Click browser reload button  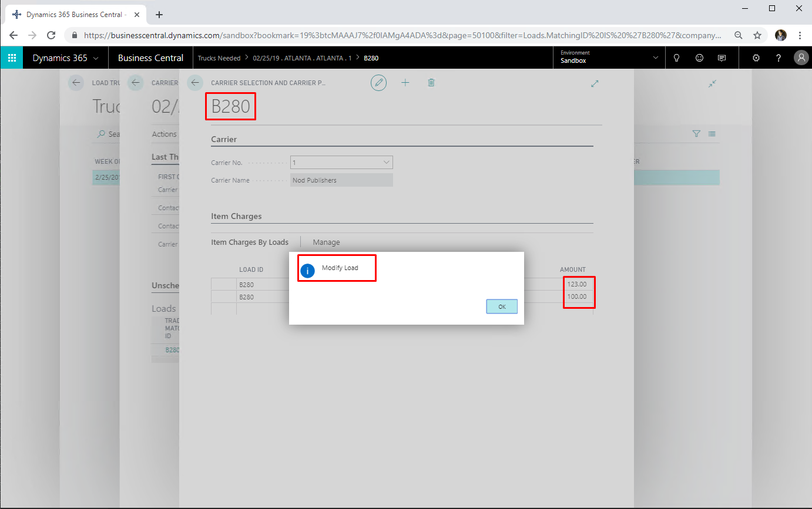click(x=51, y=35)
